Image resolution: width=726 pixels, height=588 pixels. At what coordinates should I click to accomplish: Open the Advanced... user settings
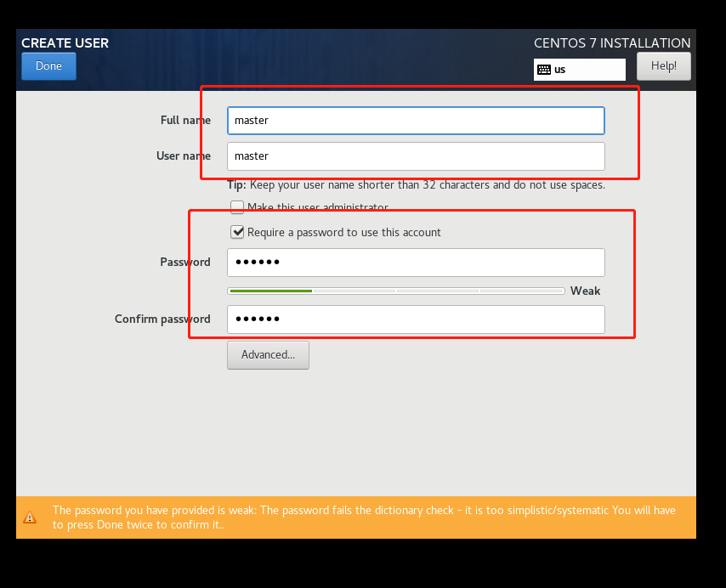[268, 355]
